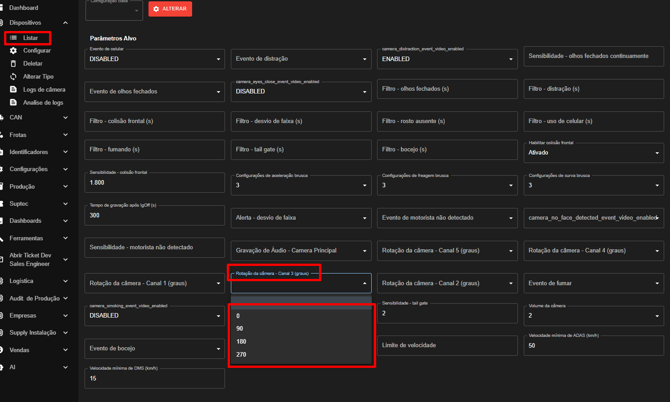Click the Deletar trash icon
The image size is (670, 402).
pyautogui.click(x=14, y=63)
